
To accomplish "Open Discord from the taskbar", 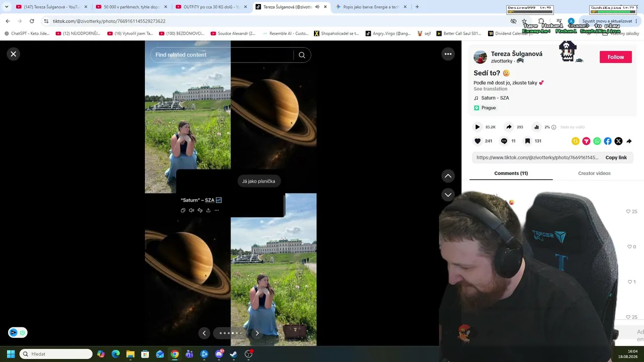I will [x=219, y=354].
